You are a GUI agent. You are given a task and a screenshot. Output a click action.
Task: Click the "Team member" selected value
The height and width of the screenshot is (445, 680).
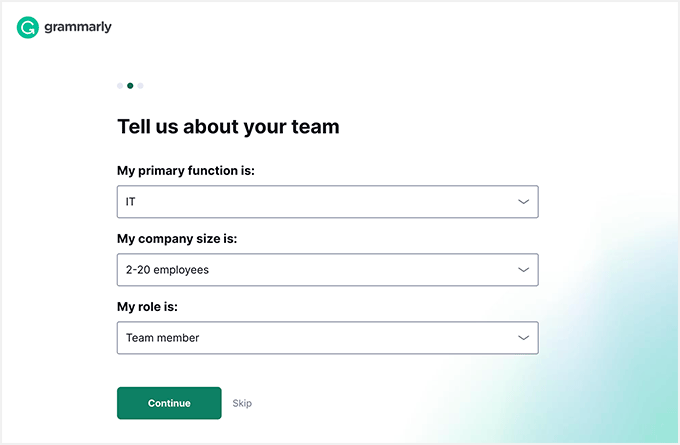coord(162,338)
